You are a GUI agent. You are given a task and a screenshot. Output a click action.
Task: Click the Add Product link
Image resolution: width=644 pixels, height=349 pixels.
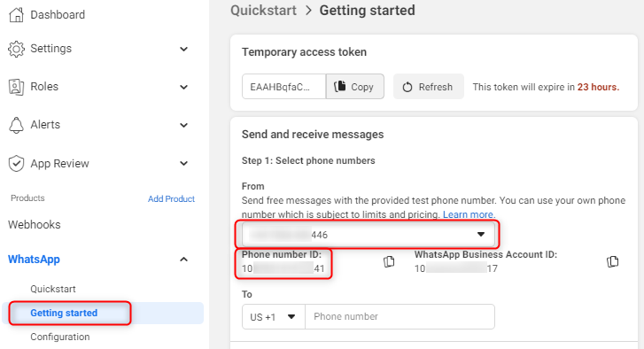point(171,198)
